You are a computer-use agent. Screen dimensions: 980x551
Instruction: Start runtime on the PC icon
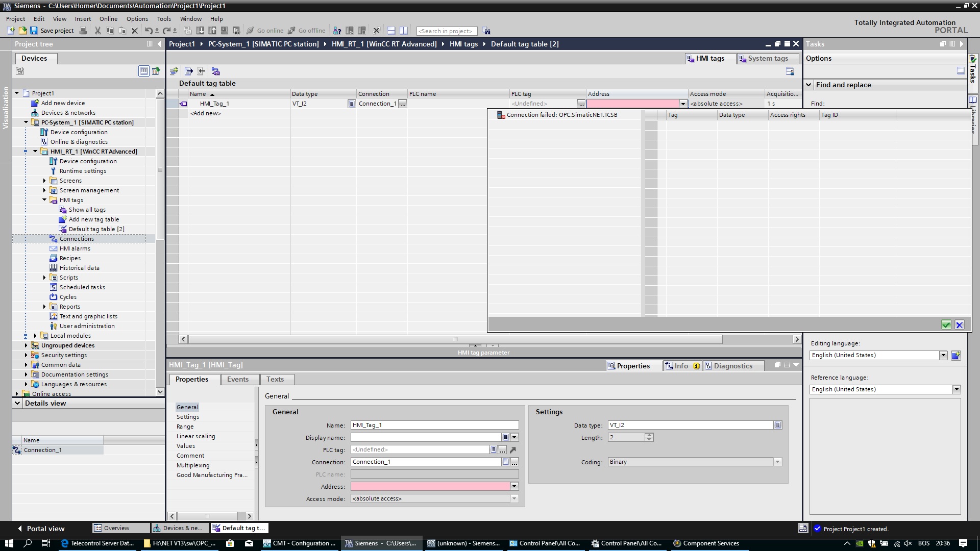pyautogui.click(x=236, y=31)
